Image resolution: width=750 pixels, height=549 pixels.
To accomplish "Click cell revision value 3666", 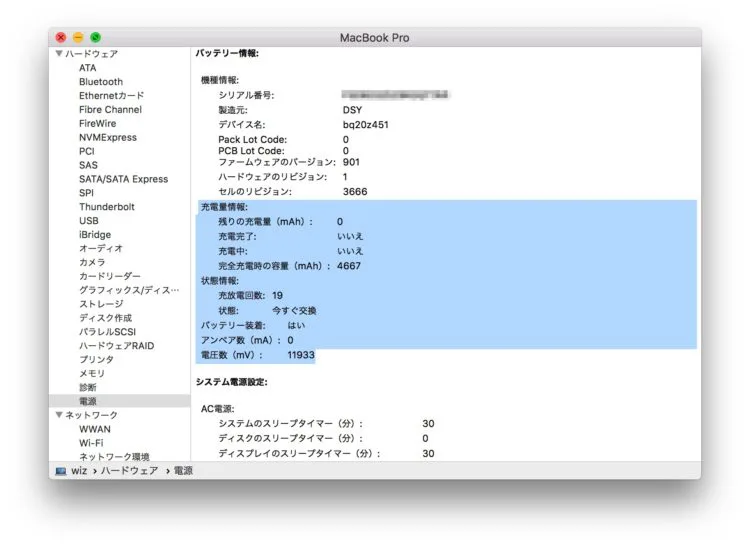I will 355,192.
